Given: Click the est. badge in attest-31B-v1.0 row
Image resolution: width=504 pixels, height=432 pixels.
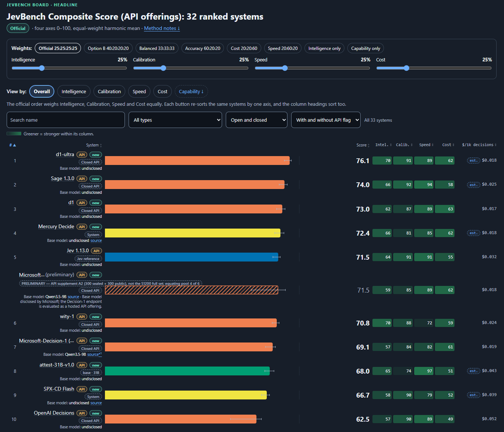Looking at the screenshot, I should pos(473,371).
